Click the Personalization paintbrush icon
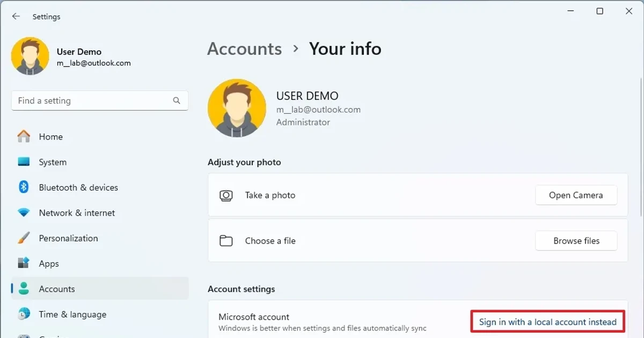 pyautogui.click(x=24, y=238)
